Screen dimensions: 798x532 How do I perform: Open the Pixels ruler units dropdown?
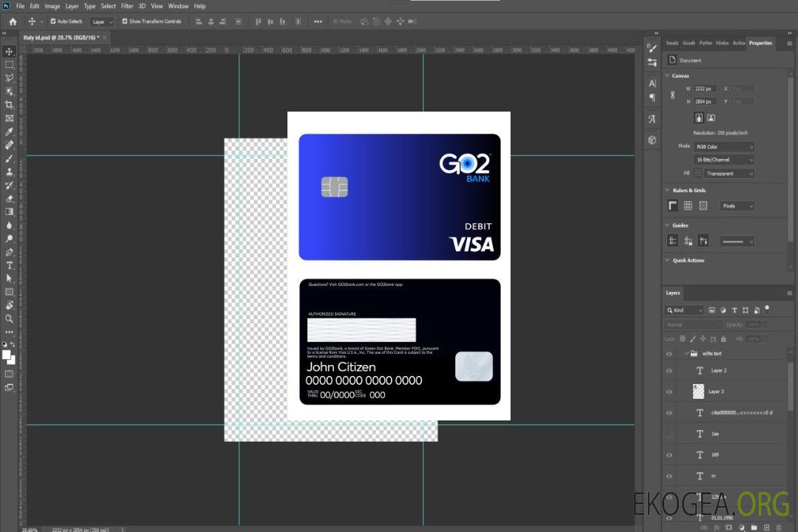tap(737, 206)
